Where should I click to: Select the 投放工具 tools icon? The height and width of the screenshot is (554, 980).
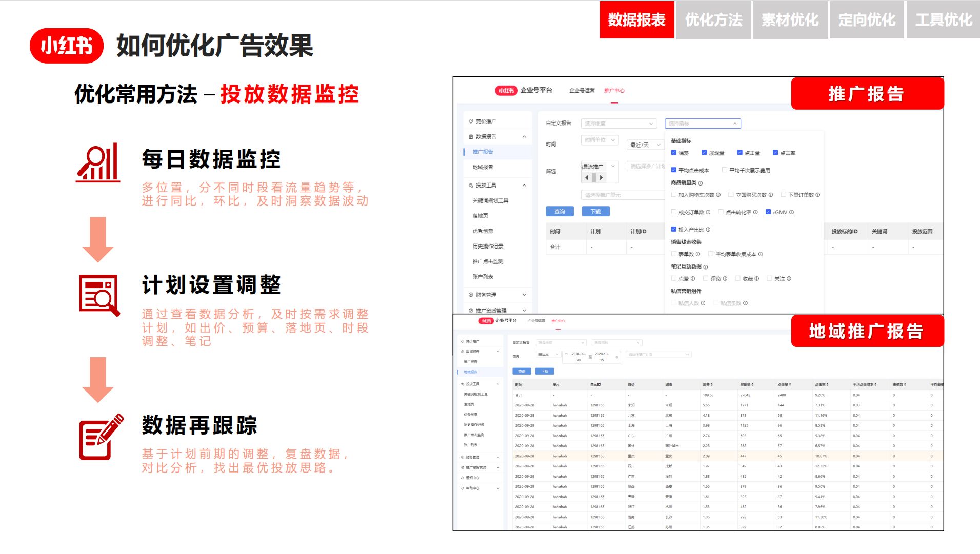(x=470, y=186)
